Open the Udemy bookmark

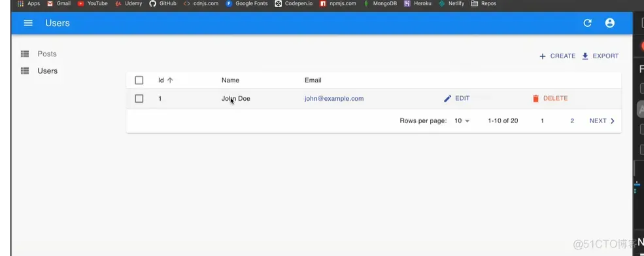tap(129, 3)
